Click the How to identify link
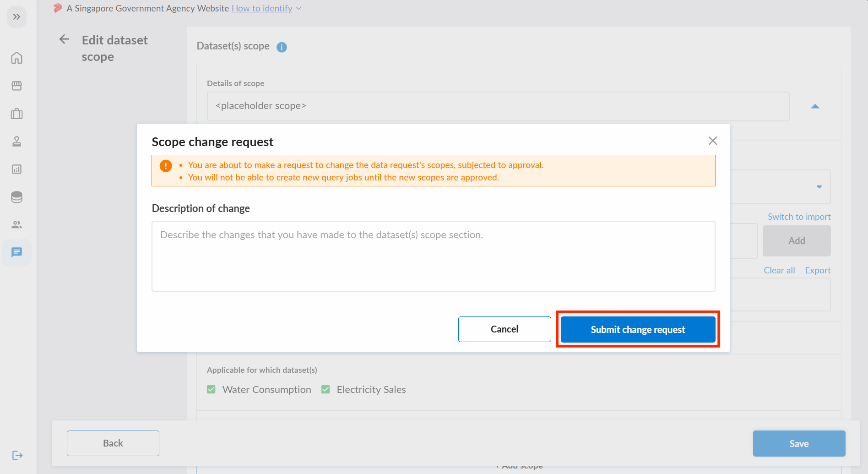This screenshot has width=868, height=474. pos(262,8)
